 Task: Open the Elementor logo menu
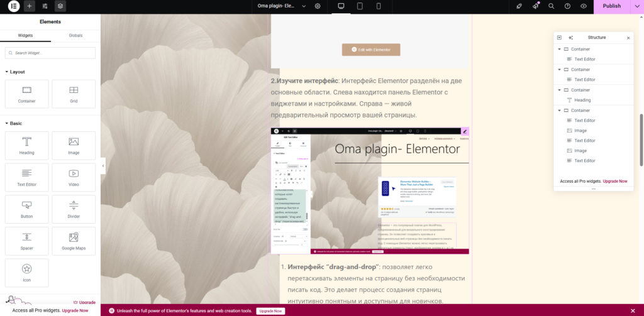pyautogui.click(x=14, y=6)
